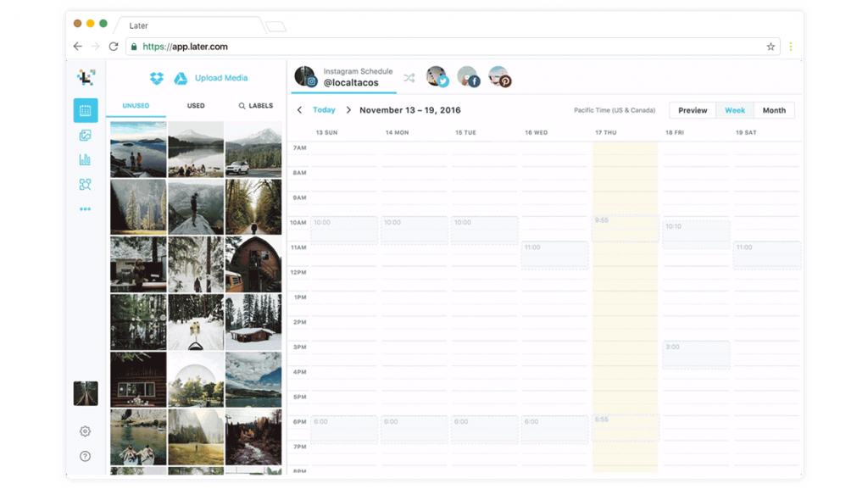The width and height of the screenshot is (868, 489).
Task: Switch to the Pinterest profile
Action: tap(500, 77)
